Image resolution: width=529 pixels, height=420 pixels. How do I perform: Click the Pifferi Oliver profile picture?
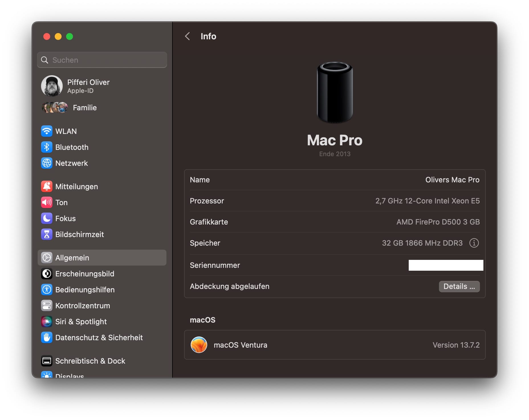click(x=52, y=86)
